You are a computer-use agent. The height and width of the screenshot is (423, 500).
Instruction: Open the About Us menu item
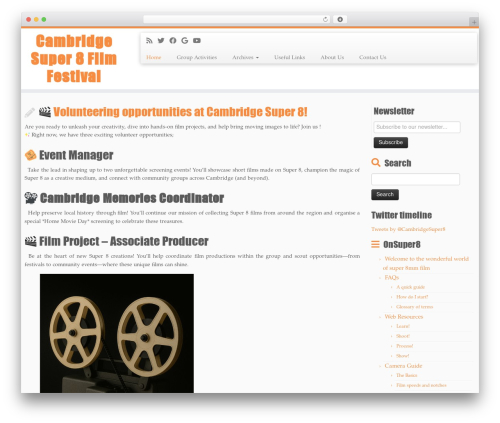tap(332, 57)
